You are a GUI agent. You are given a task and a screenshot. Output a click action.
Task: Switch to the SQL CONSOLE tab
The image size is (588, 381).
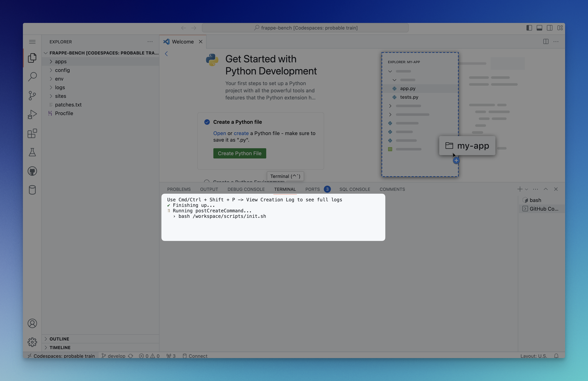click(x=355, y=189)
